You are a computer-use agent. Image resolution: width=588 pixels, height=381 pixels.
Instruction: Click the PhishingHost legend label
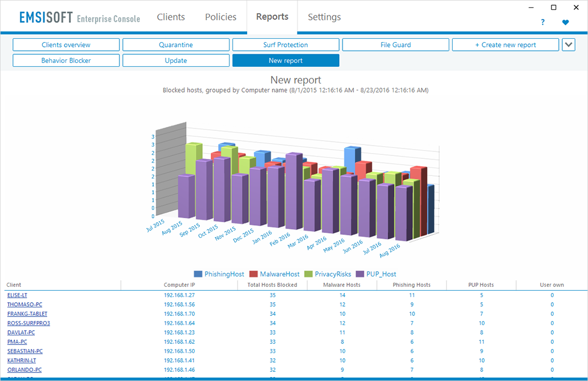pyautogui.click(x=224, y=274)
